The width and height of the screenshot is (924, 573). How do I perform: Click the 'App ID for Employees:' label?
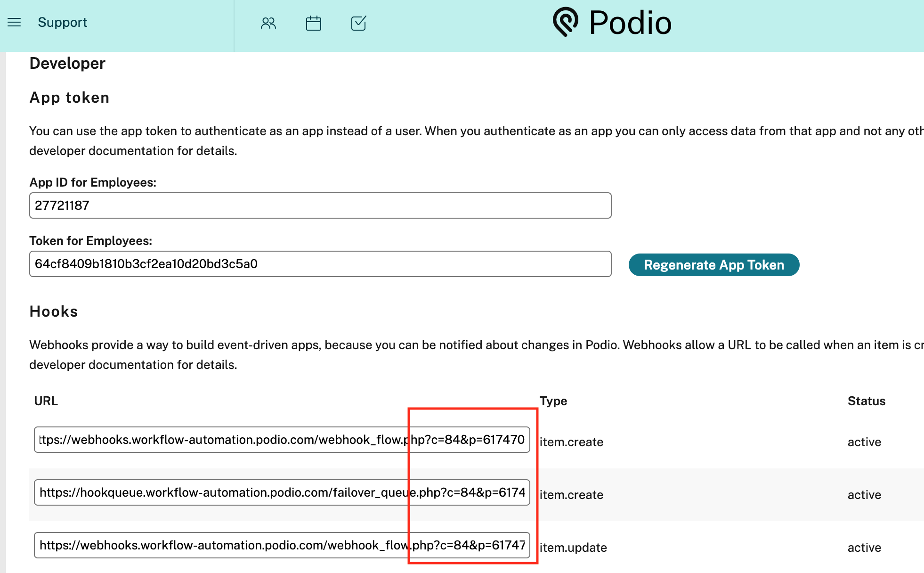coord(93,182)
